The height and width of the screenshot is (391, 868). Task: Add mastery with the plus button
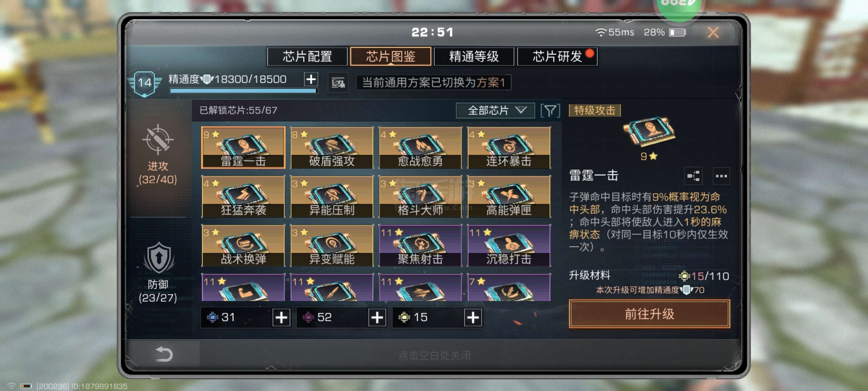[311, 80]
